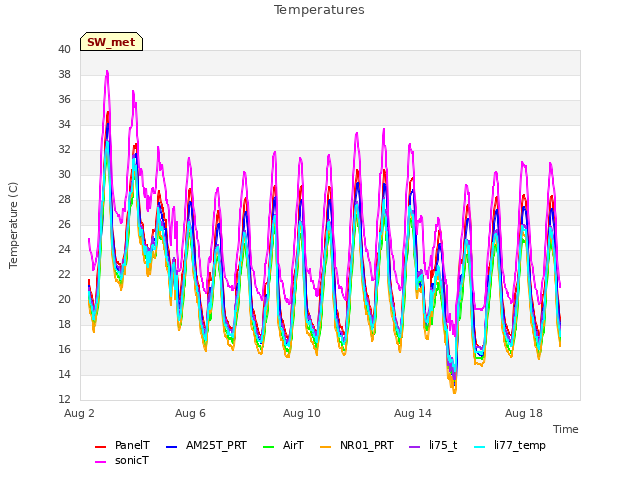
Task: Click the 20 y-axis tick label
Action: tap(64, 299)
